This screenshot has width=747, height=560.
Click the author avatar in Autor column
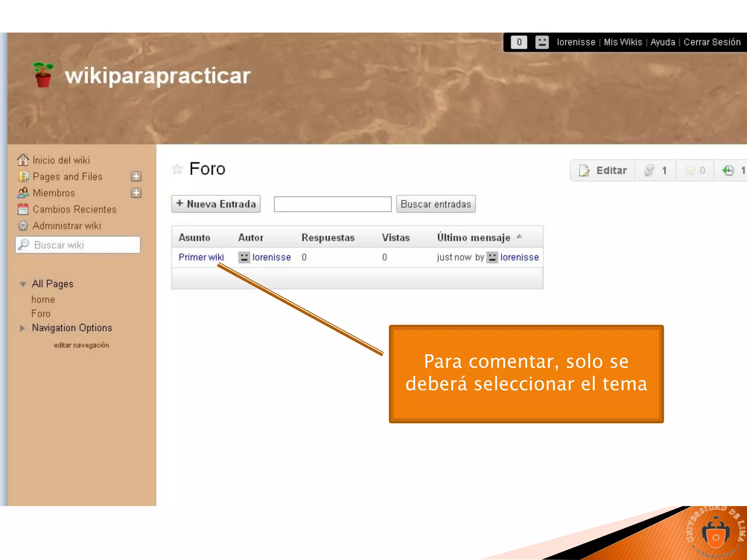coord(244,257)
